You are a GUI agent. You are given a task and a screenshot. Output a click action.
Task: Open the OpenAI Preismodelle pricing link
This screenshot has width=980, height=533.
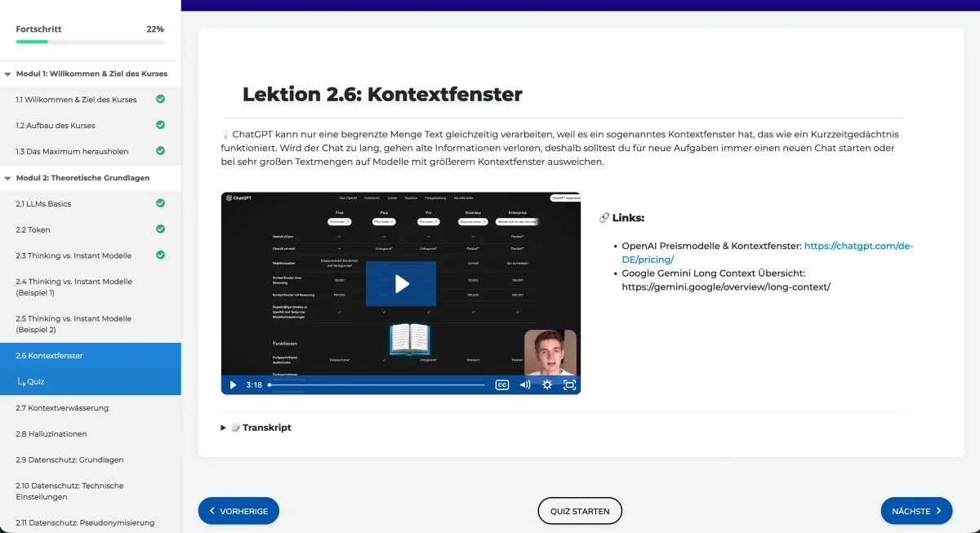pyautogui.click(x=857, y=245)
